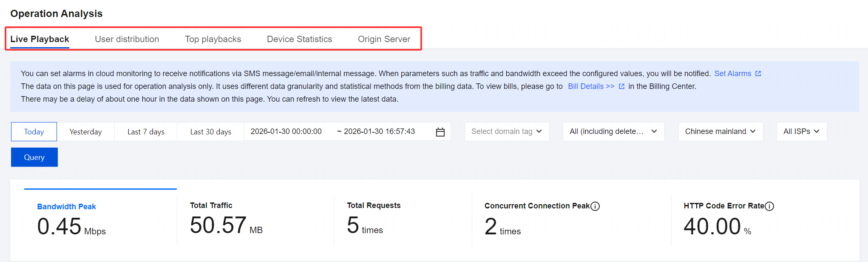The width and height of the screenshot is (868, 262).
Task: Click the start date input field
Action: pos(286,131)
